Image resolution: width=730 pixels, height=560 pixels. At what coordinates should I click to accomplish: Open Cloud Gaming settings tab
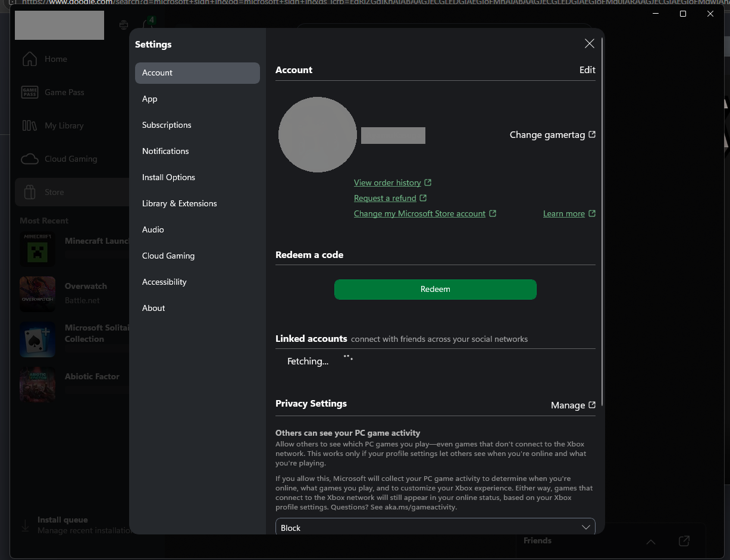coord(198,256)
